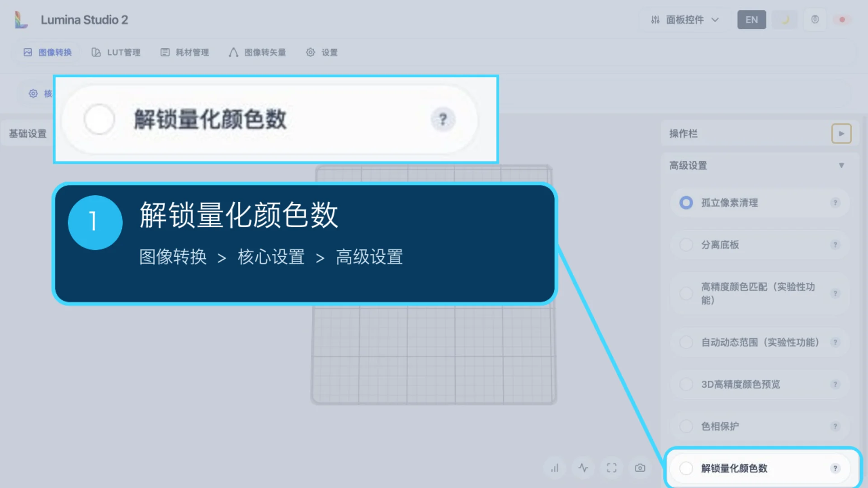Click the camera snapshot icon

[640, 468]
